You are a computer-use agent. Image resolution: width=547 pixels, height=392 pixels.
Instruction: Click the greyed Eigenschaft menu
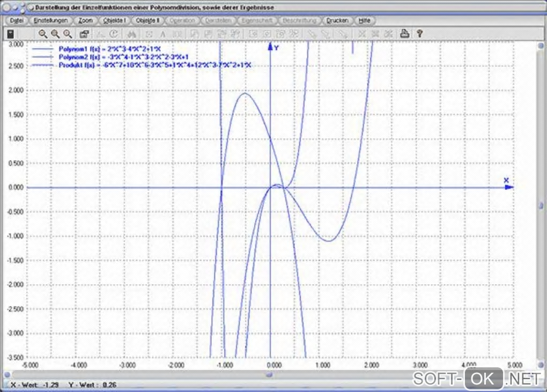click(257, 20)
